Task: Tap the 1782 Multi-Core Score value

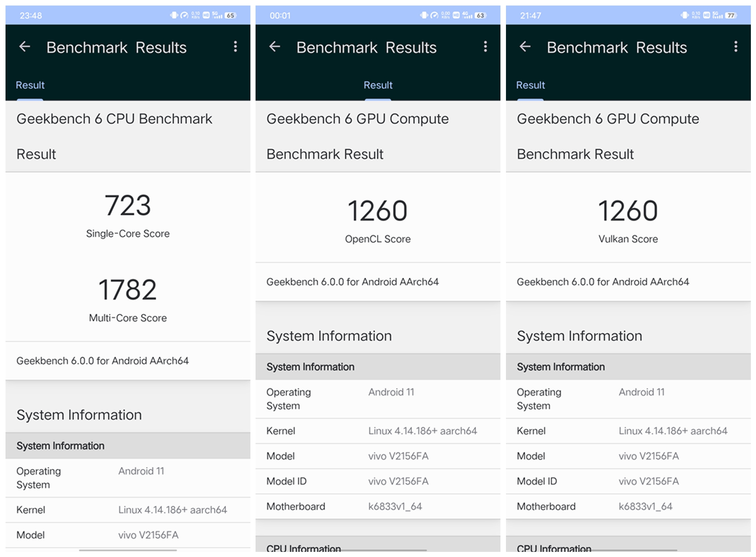Action: 128,290
